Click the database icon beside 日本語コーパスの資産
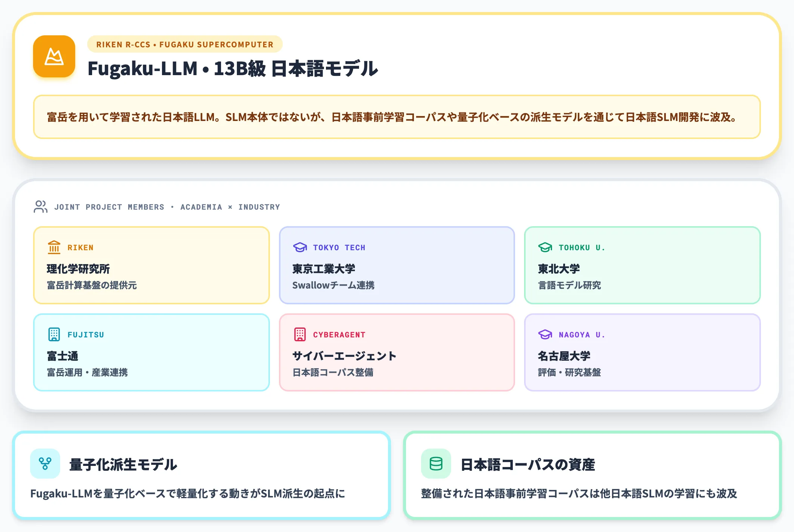 436,464
